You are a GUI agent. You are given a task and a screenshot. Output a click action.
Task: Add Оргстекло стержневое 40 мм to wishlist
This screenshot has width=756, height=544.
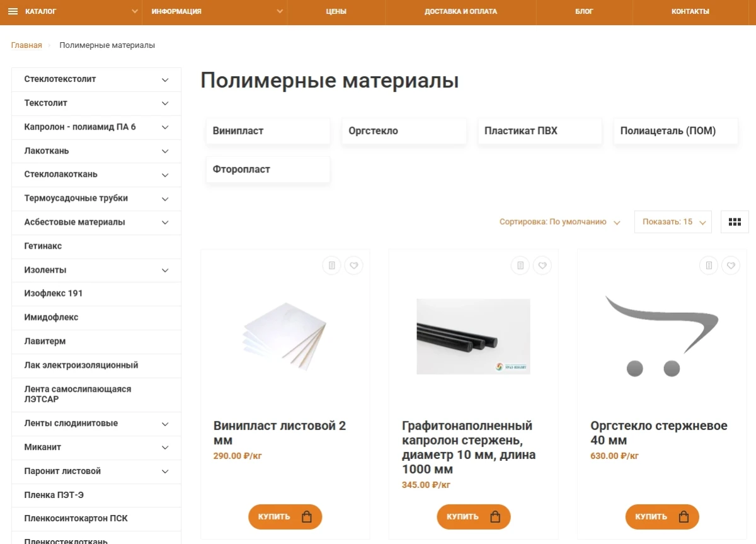[x=731, y=266]
